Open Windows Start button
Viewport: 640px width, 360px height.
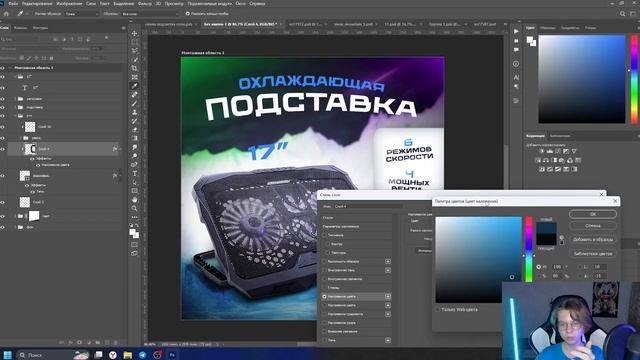tap(7, 355)
